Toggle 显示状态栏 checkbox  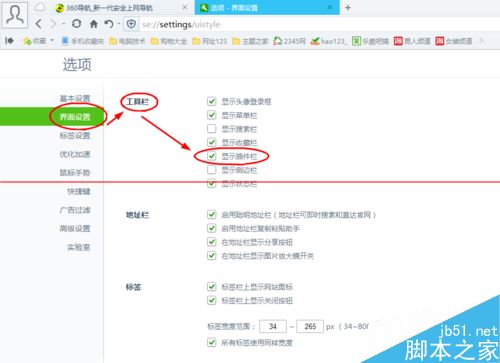point(212,183)
